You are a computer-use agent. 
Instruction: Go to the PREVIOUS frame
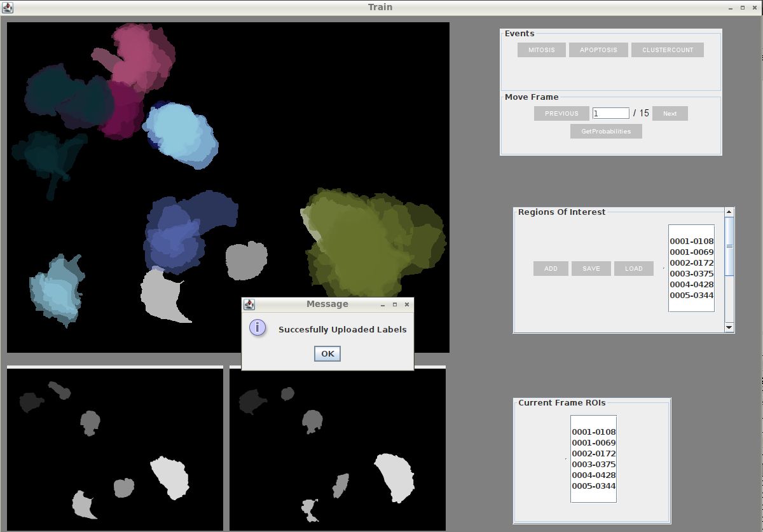pos(561,114)
